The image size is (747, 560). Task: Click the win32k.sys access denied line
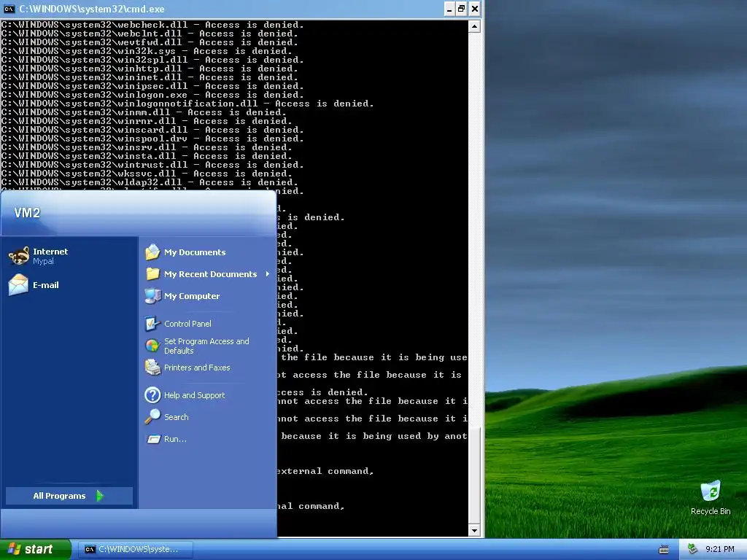[x=146, y=51]
